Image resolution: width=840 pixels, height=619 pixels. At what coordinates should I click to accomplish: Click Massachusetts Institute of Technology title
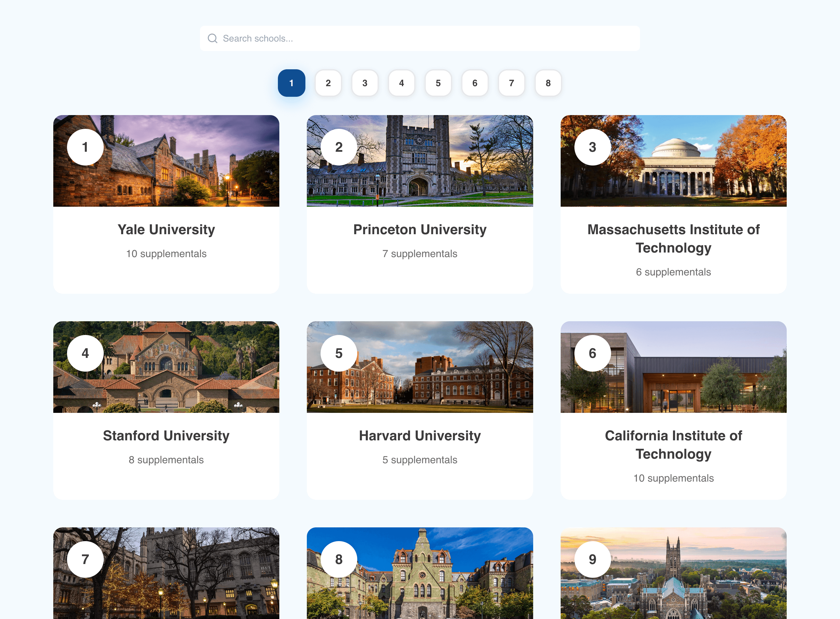[674, 238]
